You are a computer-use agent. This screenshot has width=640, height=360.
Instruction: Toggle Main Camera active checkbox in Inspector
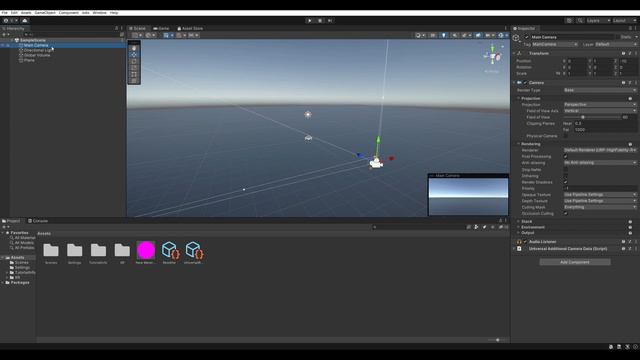527,37
